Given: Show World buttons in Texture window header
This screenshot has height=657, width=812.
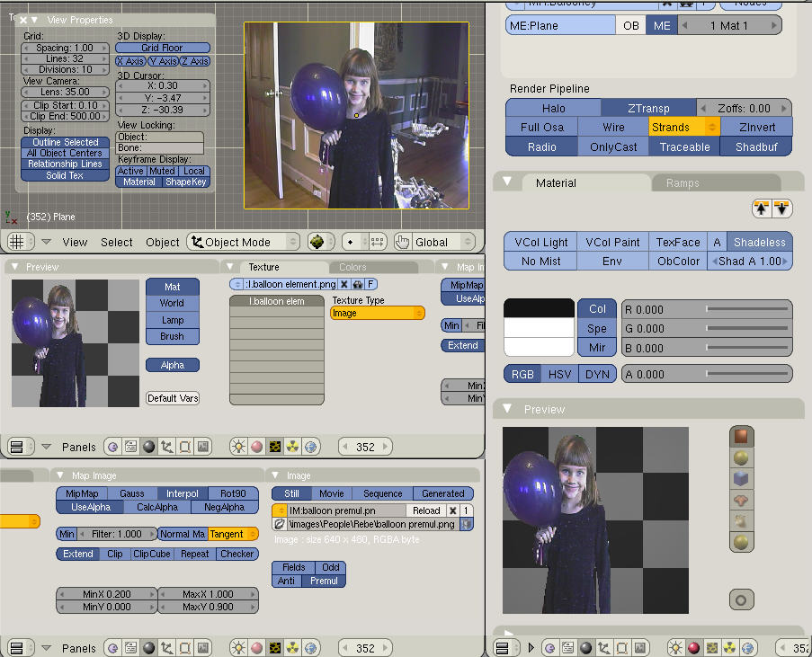Looking at the screenshot, I should point(311,447).
